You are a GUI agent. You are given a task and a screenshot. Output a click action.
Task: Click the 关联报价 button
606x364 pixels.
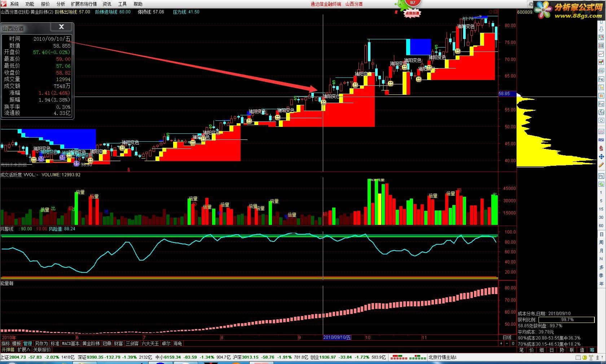[x=42, y=350]
